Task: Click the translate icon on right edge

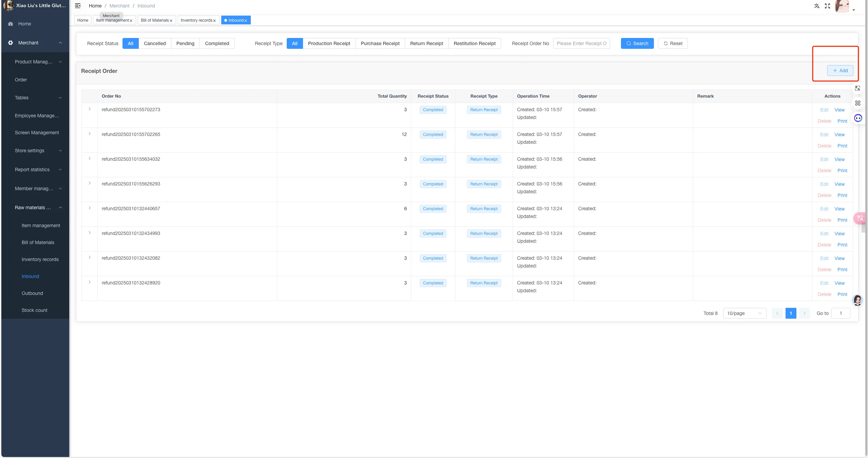Action: 857,88
